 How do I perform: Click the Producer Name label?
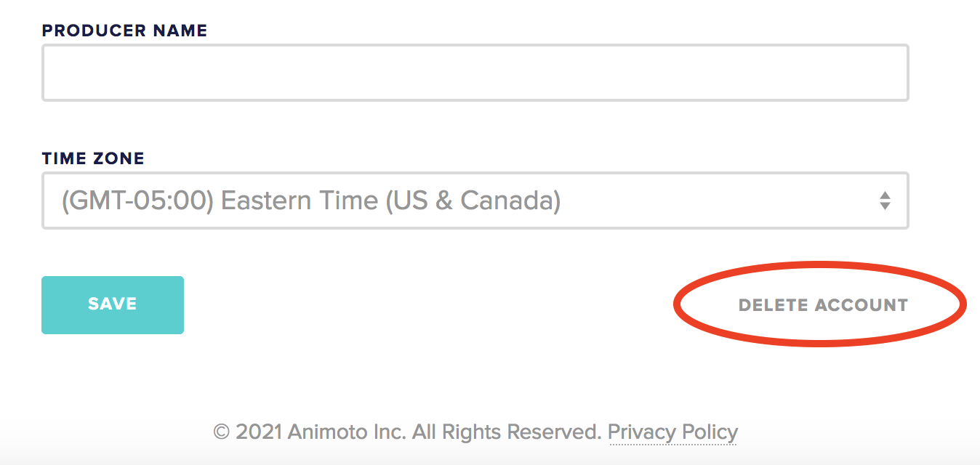pyautogui.click(x=124, y=30)
